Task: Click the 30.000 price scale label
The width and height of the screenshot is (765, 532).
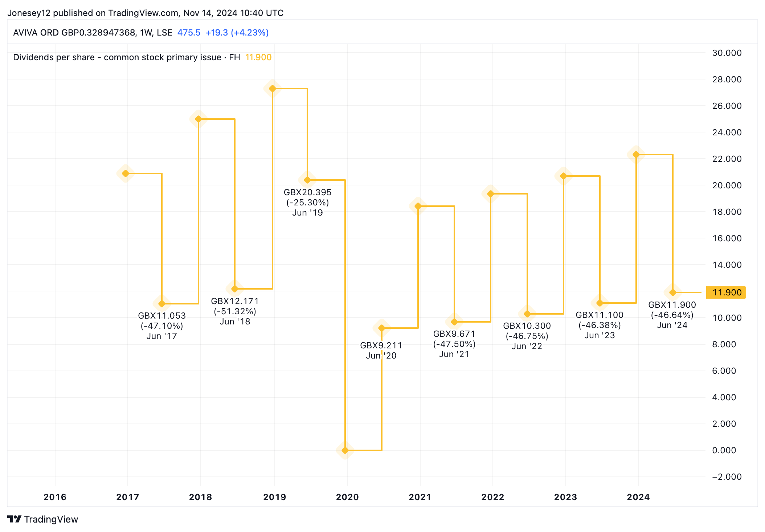Action: [727, 53]
